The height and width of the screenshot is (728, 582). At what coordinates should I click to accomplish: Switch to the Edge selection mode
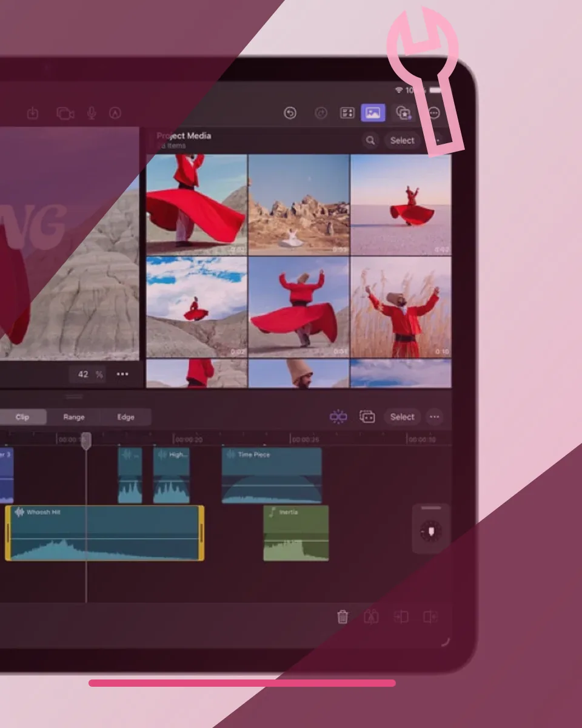125,417
